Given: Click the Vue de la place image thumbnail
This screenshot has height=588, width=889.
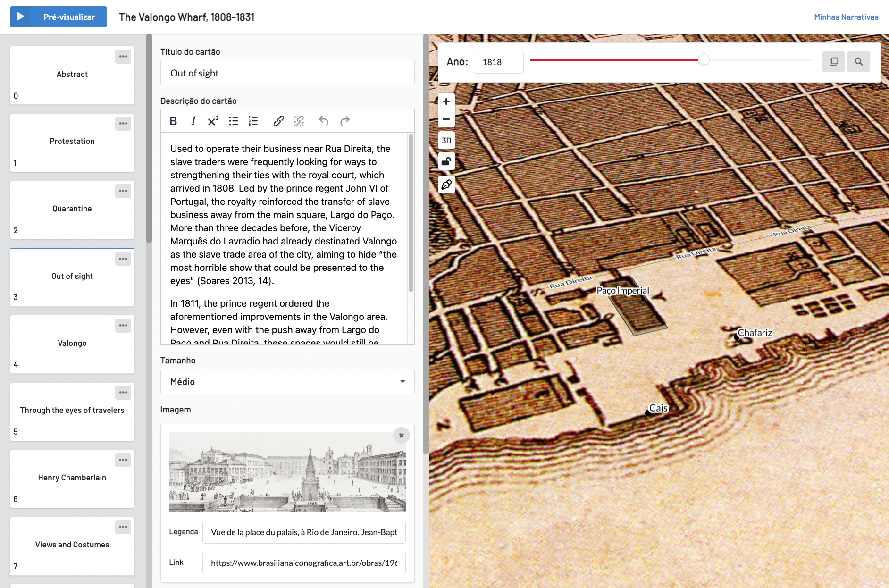Looking at the screenshot, I should point(287,472).
